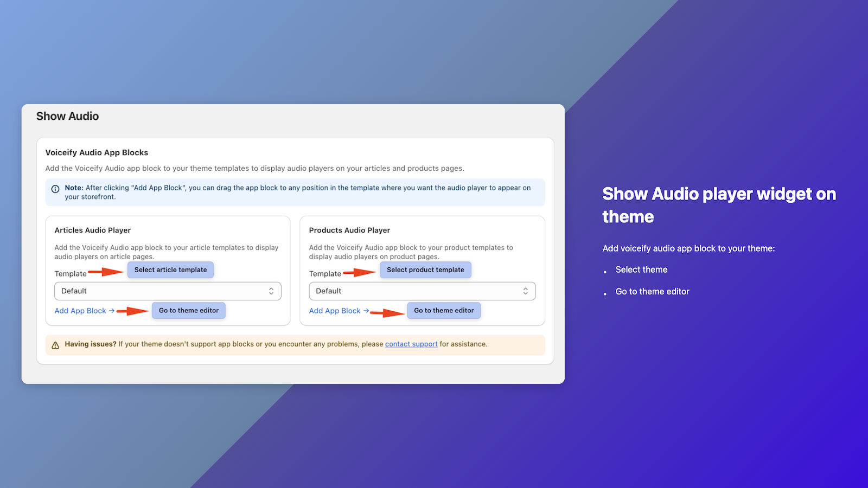Open theme editor for Products Audio Player
The height and width of the screenshot is (488, 868).
(443, 310)
